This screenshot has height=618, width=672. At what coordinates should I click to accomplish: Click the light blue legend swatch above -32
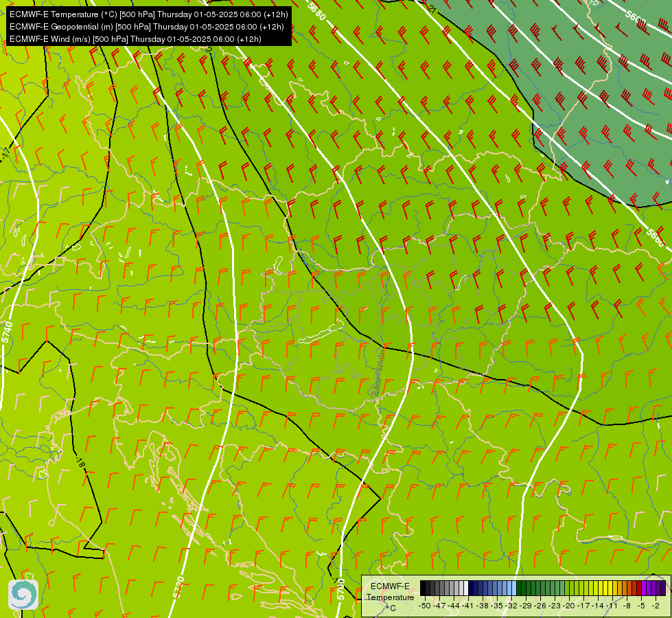coord(514,588)
